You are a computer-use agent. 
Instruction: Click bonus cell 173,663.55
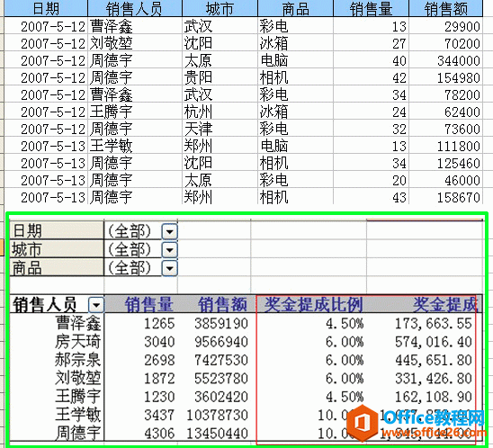[x=434, y=324]
